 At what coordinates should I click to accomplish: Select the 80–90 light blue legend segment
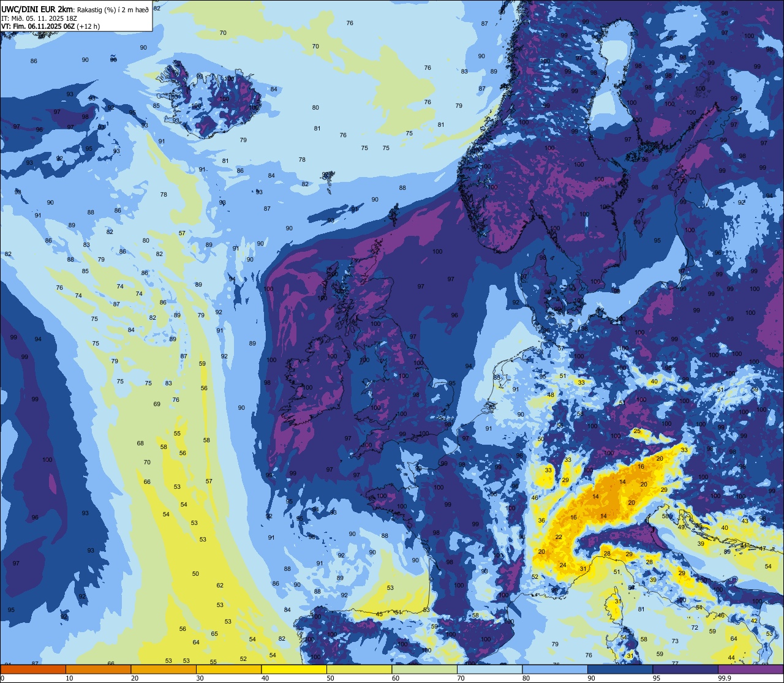pos(556,669)
